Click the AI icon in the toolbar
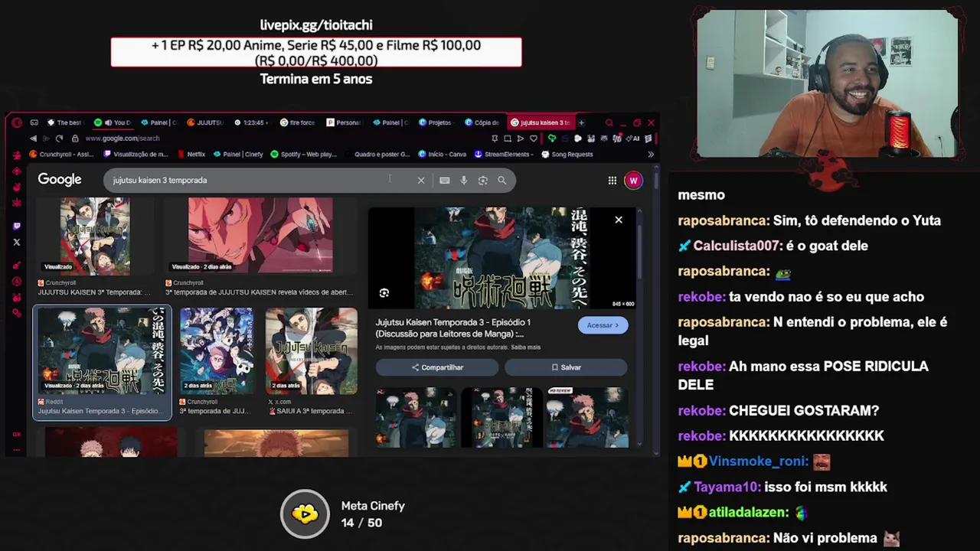 click(x=635, y=139)
